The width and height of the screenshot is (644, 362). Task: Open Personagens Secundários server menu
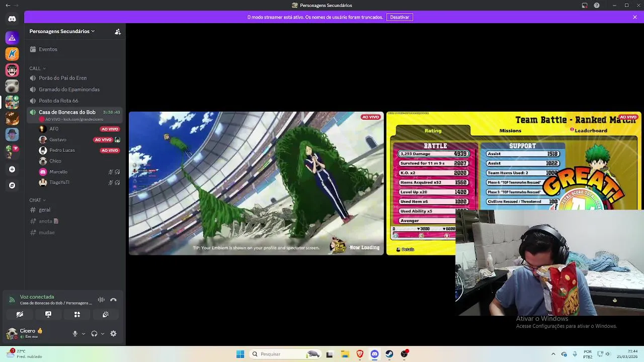[62, 31]
